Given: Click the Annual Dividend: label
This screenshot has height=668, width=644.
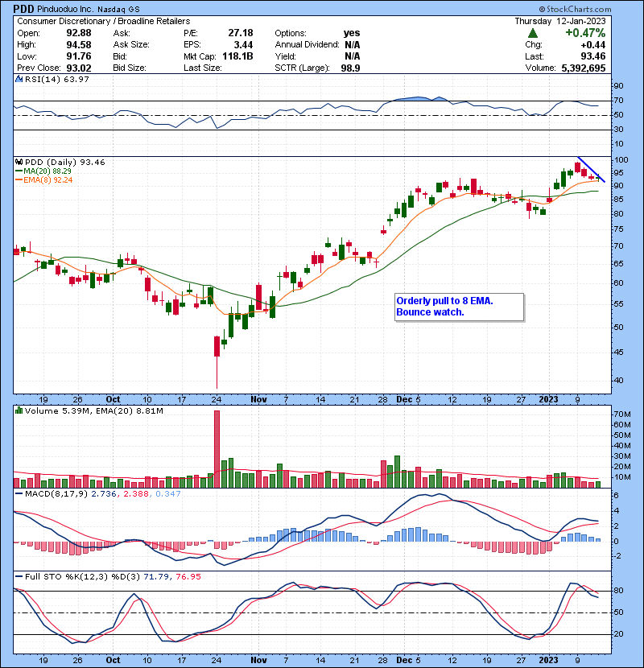Looking at the screenshot, I should click(307, 45).
